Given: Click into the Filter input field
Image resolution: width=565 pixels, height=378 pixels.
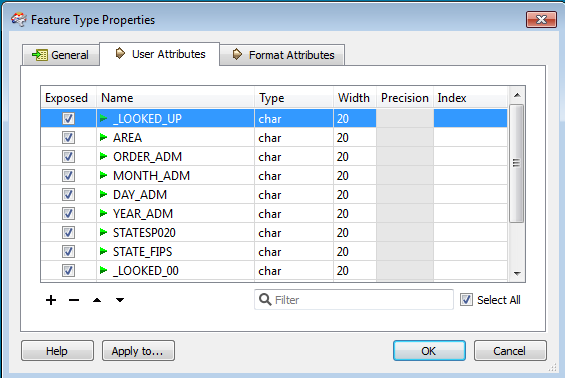Looking at the screenshot, I should [x=362, y=299].
